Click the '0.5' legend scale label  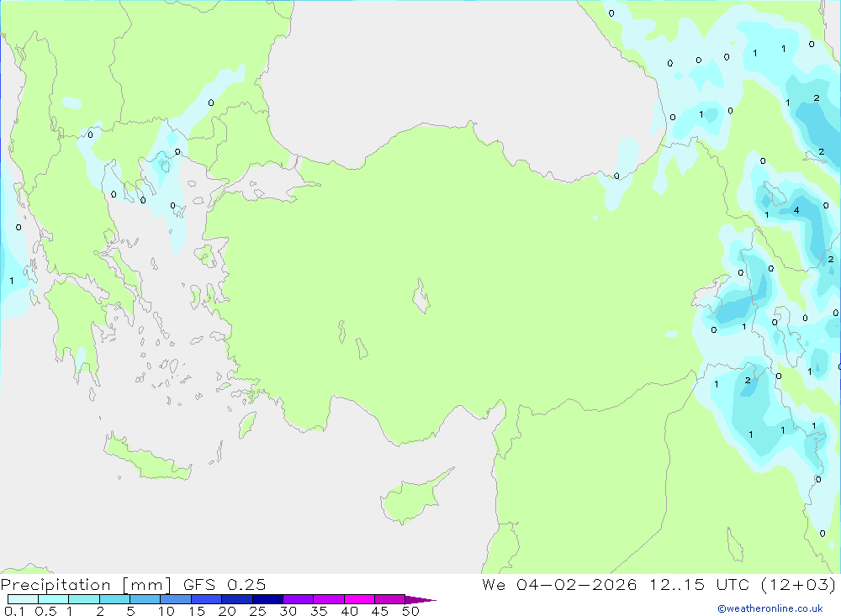pos(45,611)
